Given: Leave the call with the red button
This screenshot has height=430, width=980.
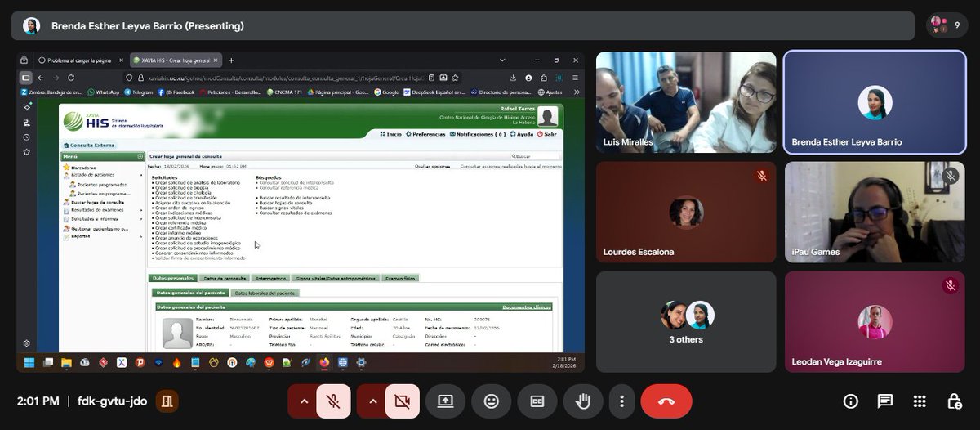Looking at the screenshot, I should pos(666,401).
